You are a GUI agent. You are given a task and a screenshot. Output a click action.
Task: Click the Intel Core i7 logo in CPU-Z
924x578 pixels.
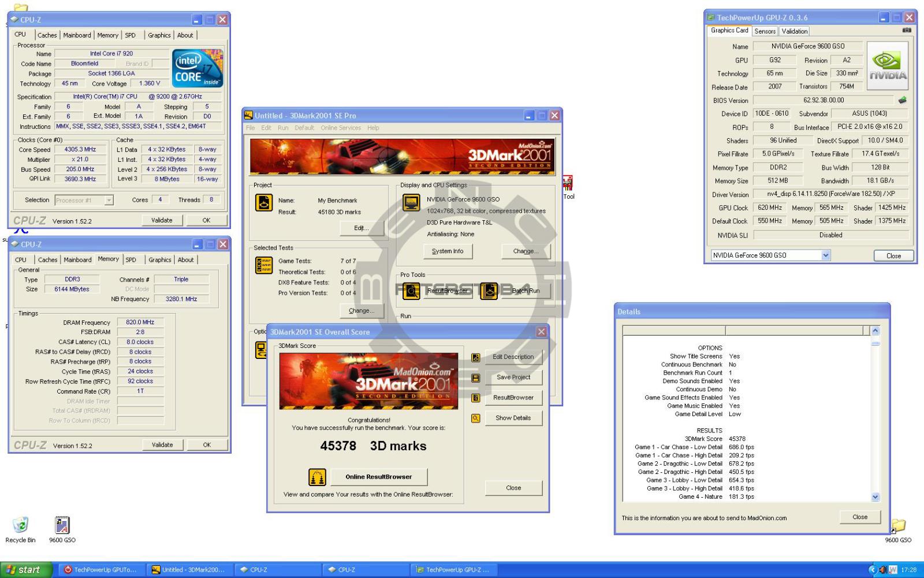pos(198,68)
